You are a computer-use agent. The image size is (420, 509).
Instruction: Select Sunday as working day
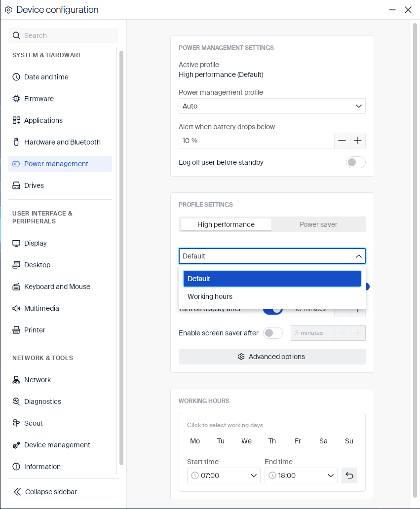point(349,441)
